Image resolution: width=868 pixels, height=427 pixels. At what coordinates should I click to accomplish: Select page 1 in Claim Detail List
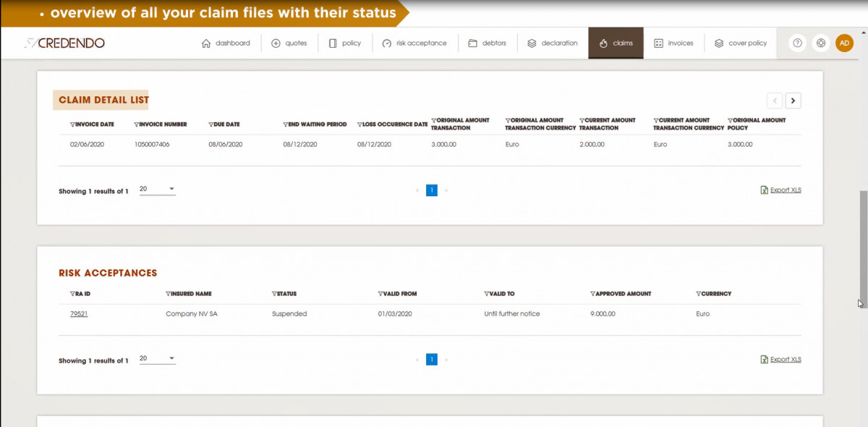(x=431, y=190)
